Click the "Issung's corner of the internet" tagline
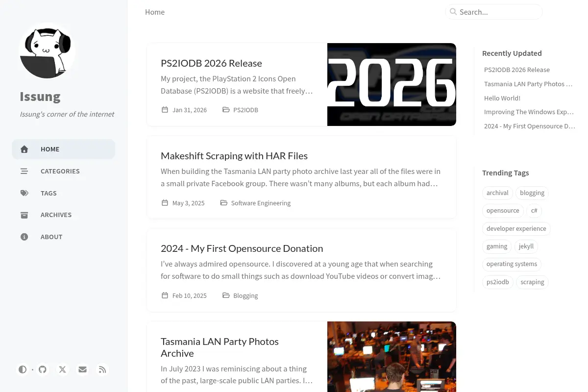588x392 pixels. (67, 114)
